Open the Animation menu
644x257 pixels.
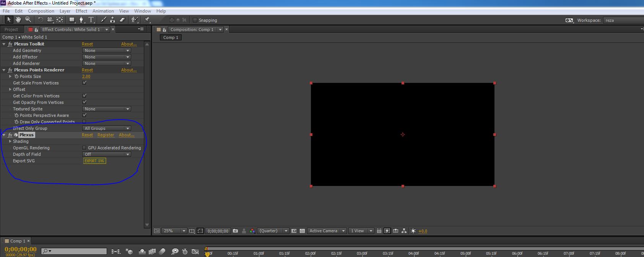(103, 11)
